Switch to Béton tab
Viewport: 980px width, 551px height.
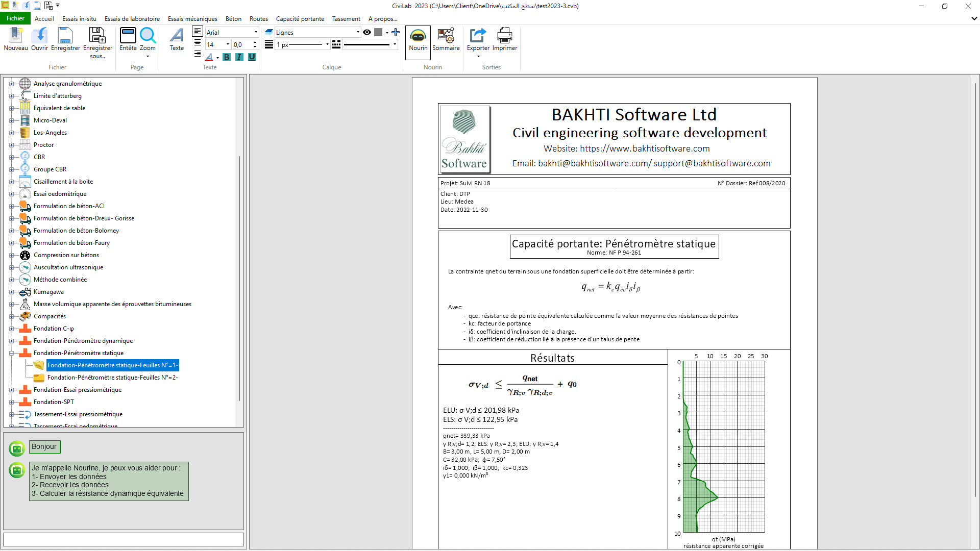(x=233, y=19)
